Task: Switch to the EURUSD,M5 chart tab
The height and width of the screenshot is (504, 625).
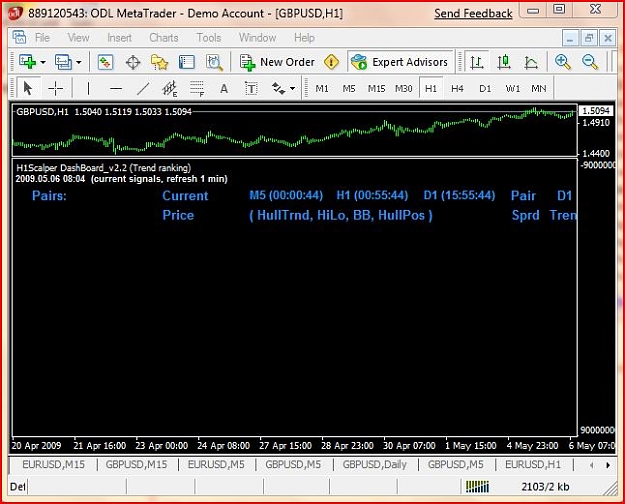Action: [216, 465]
